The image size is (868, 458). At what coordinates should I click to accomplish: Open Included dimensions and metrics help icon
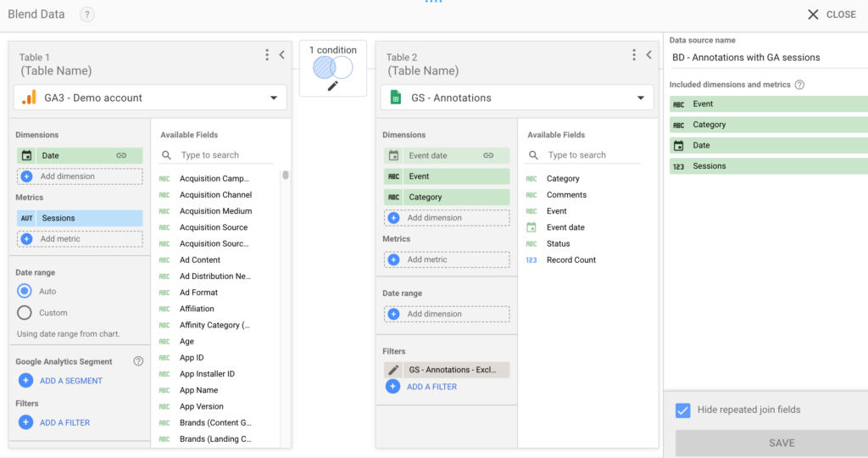click(x=799, y=85)
